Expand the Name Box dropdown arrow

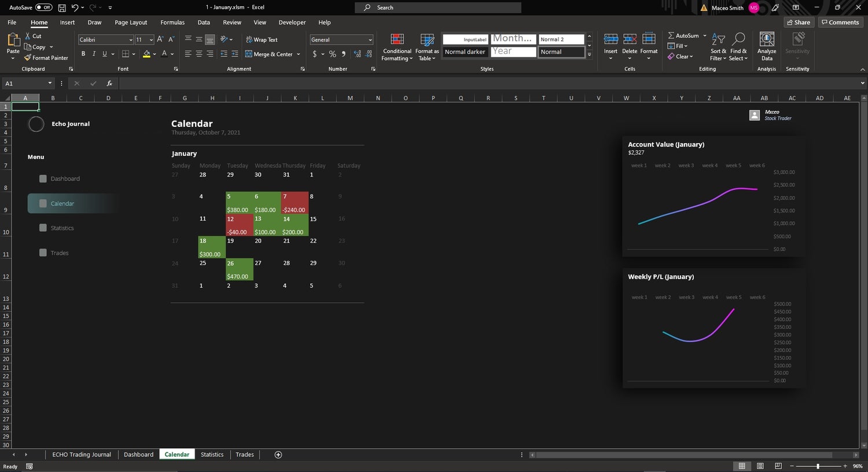[50, 83]
